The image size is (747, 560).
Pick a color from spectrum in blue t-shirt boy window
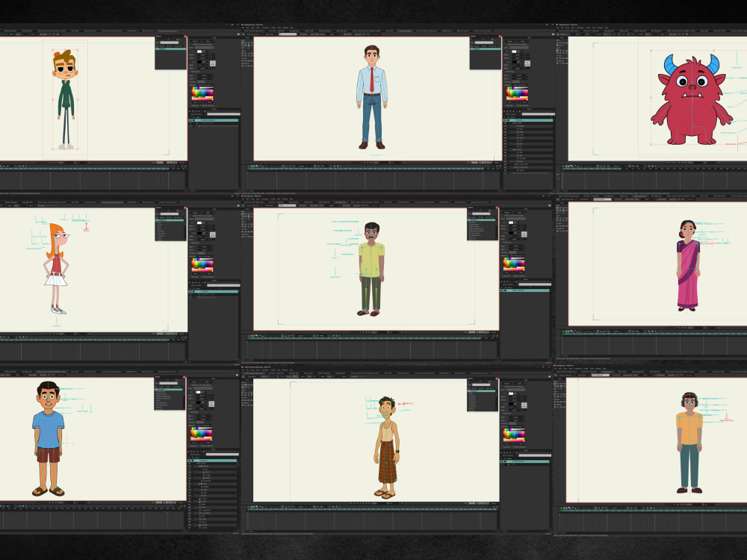[x=202, y=434]
